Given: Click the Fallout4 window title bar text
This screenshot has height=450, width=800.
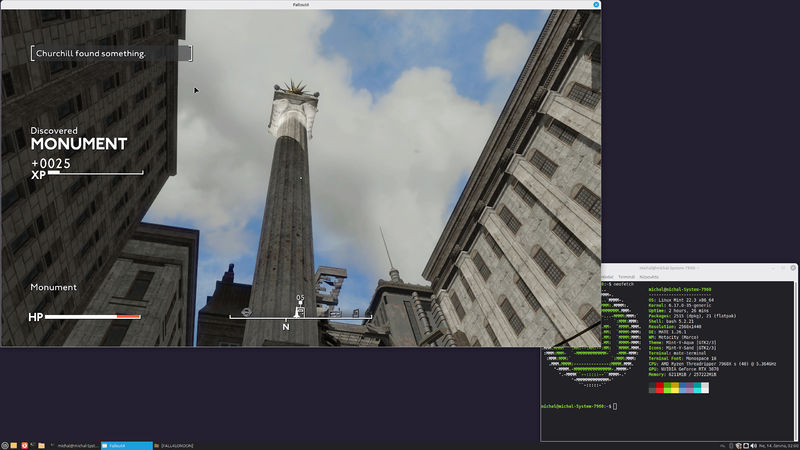Looking at the screenshot, I should click(x=301, y=5).
